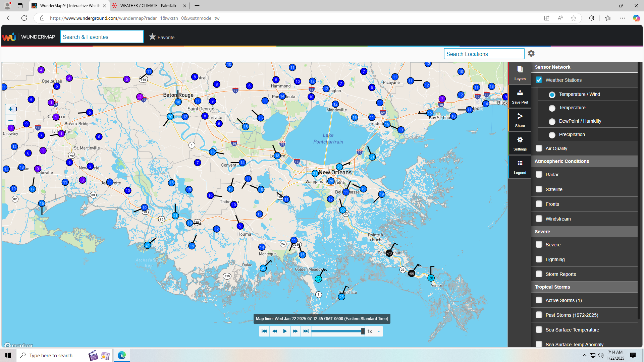Go back in browser history
The width and height of the screenshot is (644, 362).
9,18
